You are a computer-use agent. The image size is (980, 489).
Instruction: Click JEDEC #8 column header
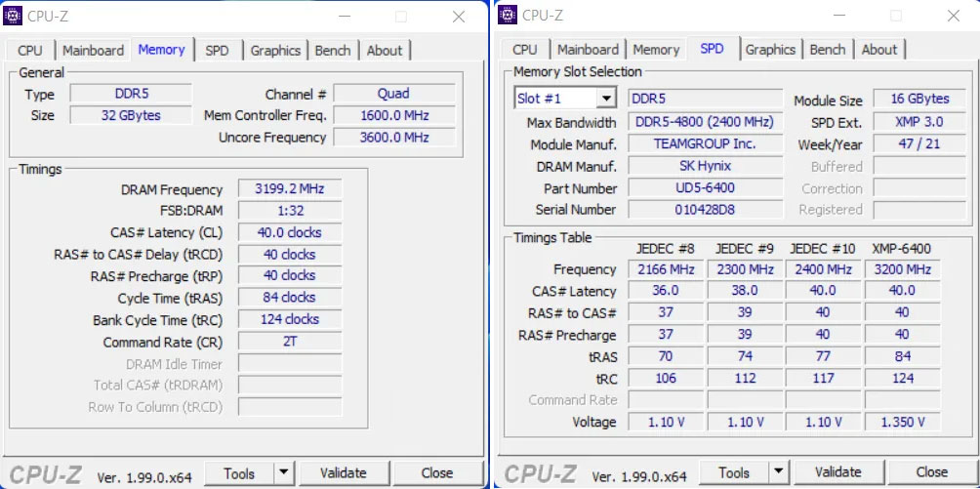665,249
